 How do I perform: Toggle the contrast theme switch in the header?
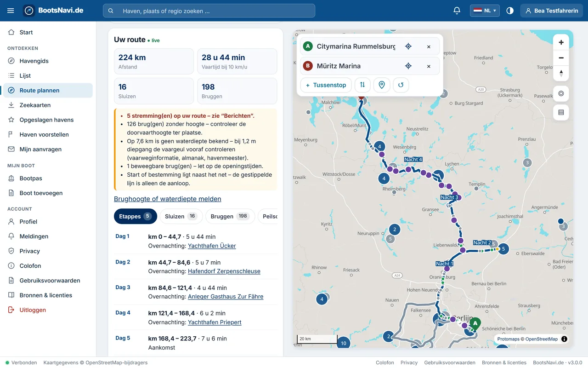(x=510, y=11)
